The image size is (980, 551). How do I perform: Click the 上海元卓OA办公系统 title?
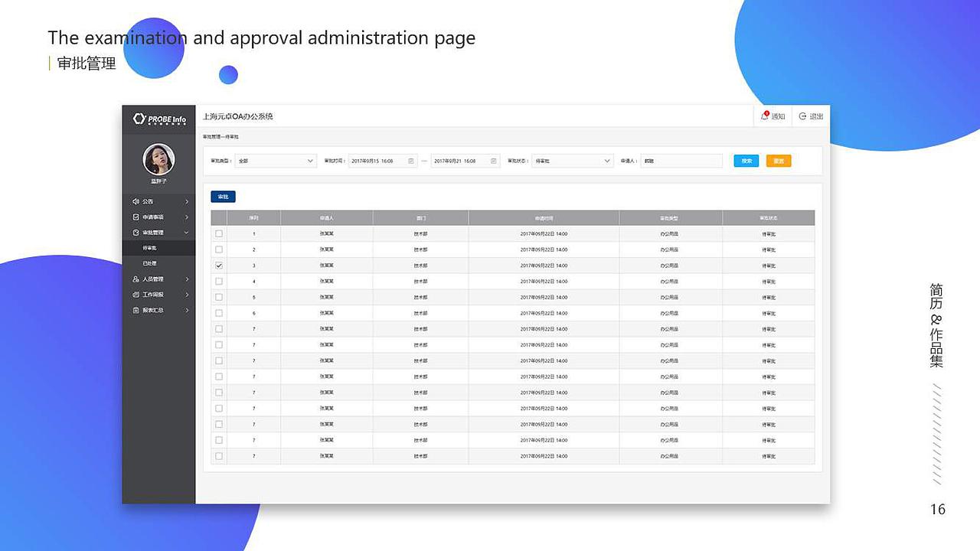(238, 116)
